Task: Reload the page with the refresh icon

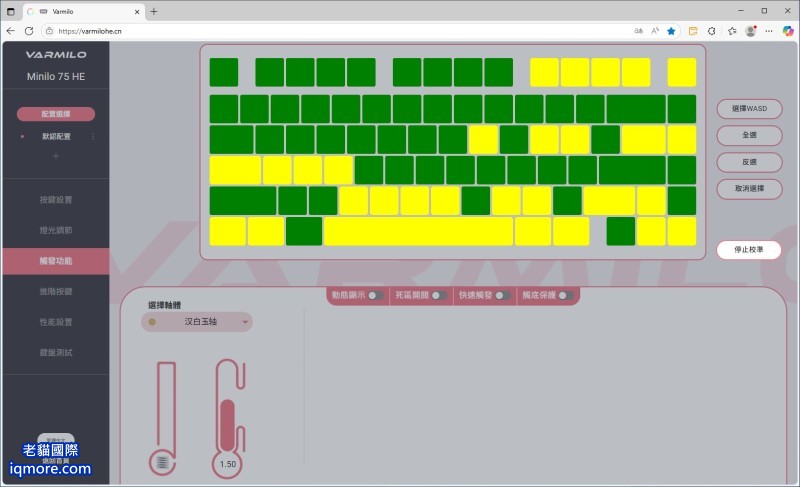Action: [x=29, y=31]
